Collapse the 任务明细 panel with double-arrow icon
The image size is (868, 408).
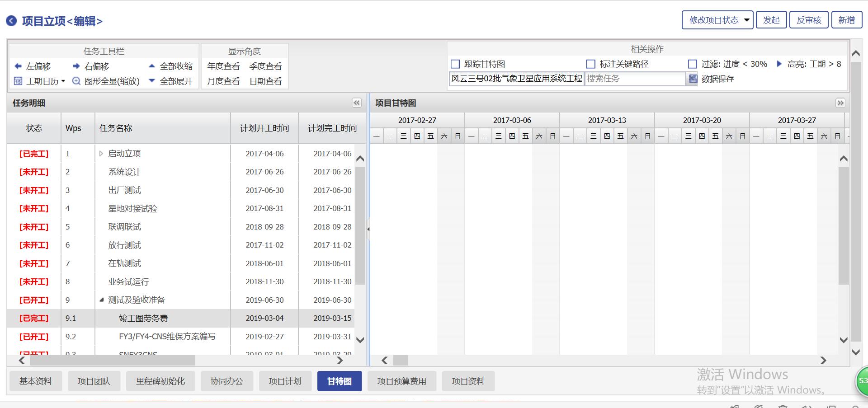point(357,103)
